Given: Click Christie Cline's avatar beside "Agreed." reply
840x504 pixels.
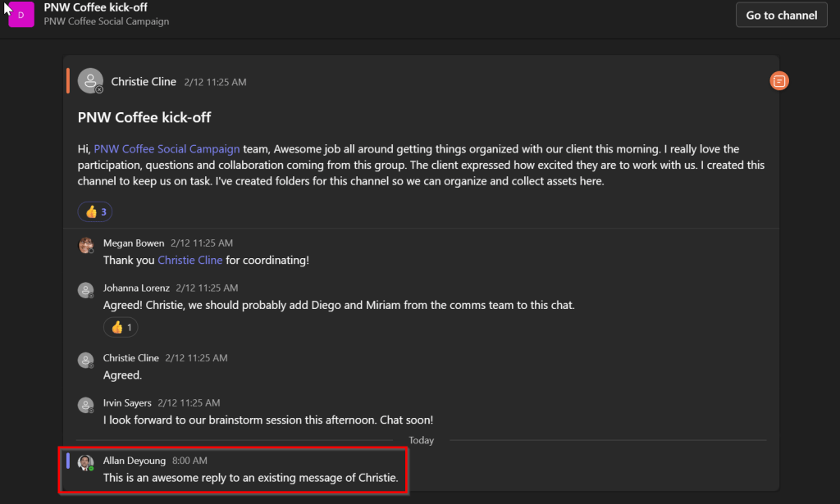Looking at the screenshot, I should (85, 360).
